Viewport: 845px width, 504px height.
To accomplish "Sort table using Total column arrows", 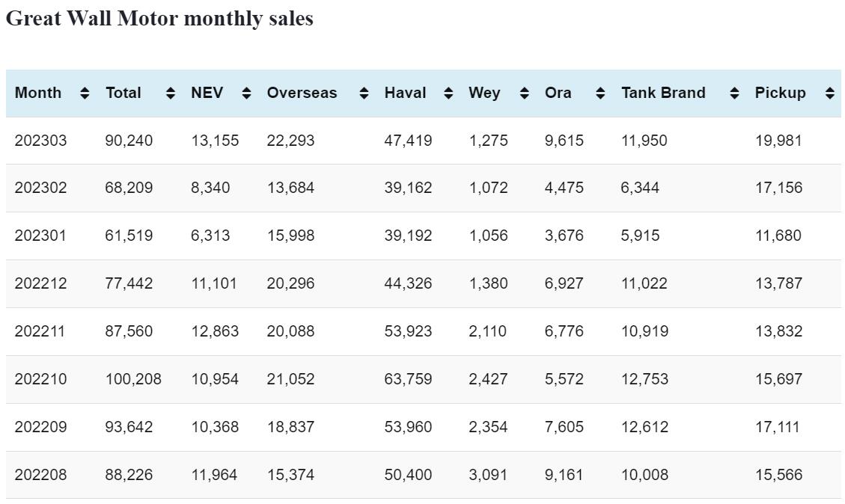I will coord(171,93).
